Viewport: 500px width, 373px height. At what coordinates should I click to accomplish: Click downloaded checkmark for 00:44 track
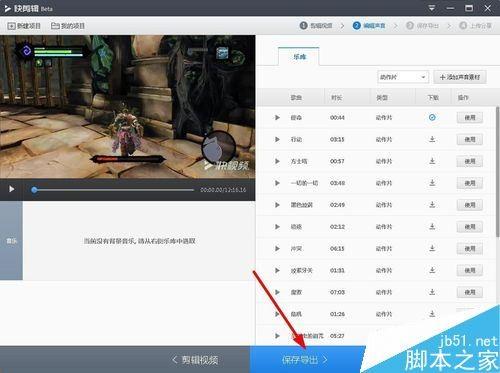click(x=432, y=117)
